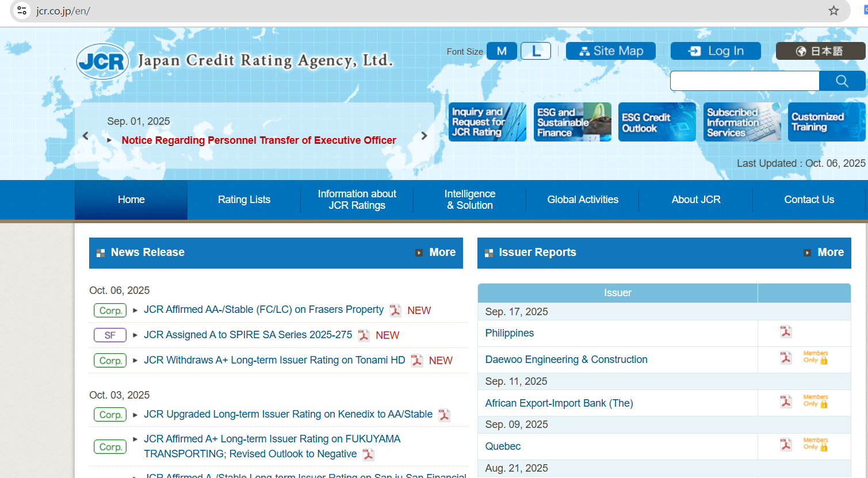
Task: Click PDF icon for Kenedix rating upgrade
Action: tap(444, 415)
